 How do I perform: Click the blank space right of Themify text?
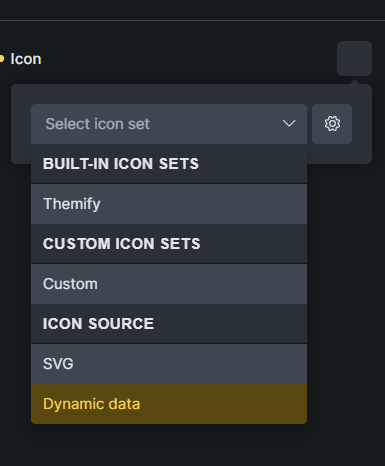point(203,204)
